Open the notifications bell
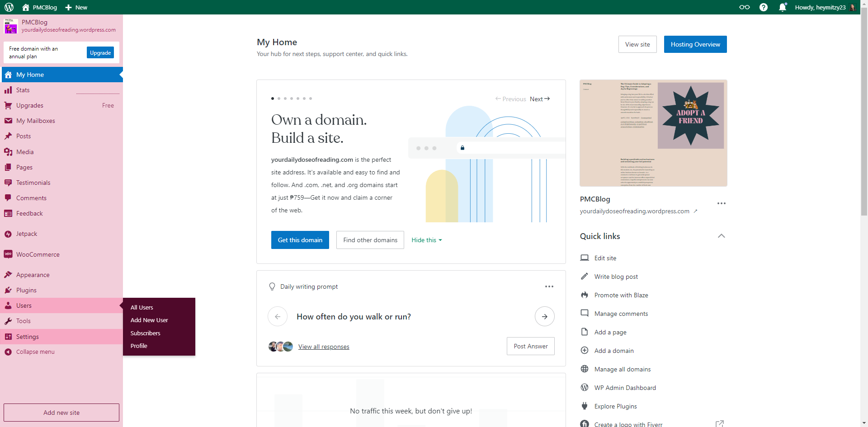868x427 pixels. (x=783, y=7)
